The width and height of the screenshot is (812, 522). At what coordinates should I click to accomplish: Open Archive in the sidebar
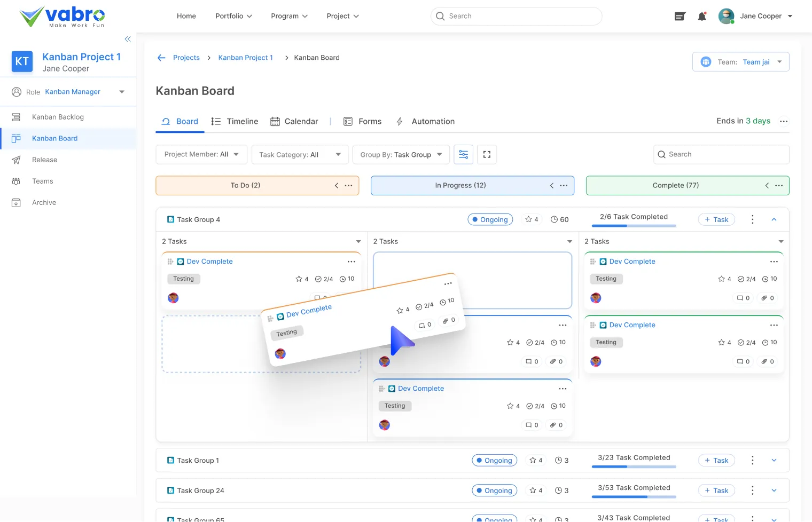point(44,203)
